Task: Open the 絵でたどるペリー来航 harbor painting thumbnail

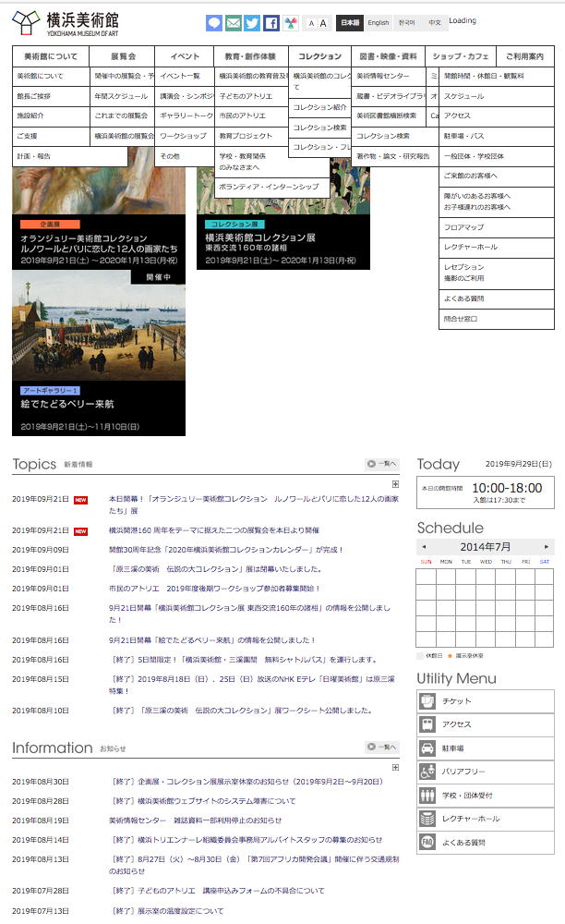Action: [99, 324]
